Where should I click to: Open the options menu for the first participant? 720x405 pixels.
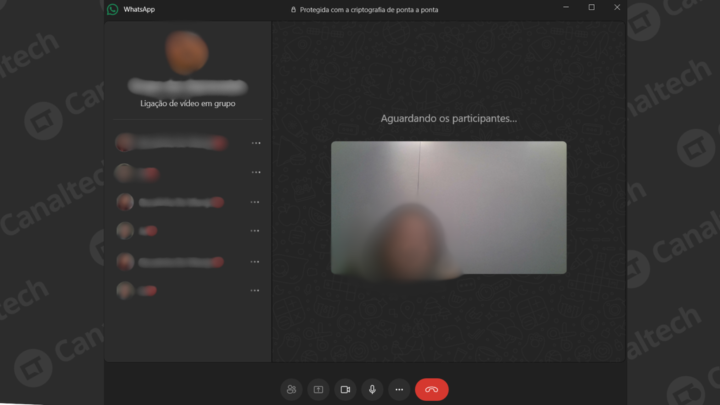(x=256, y=143)
